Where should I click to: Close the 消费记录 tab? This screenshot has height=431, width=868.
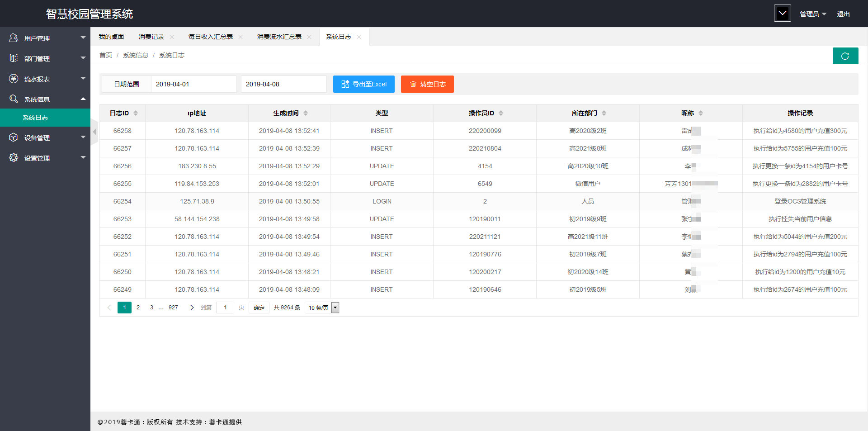tap(172, 37)
